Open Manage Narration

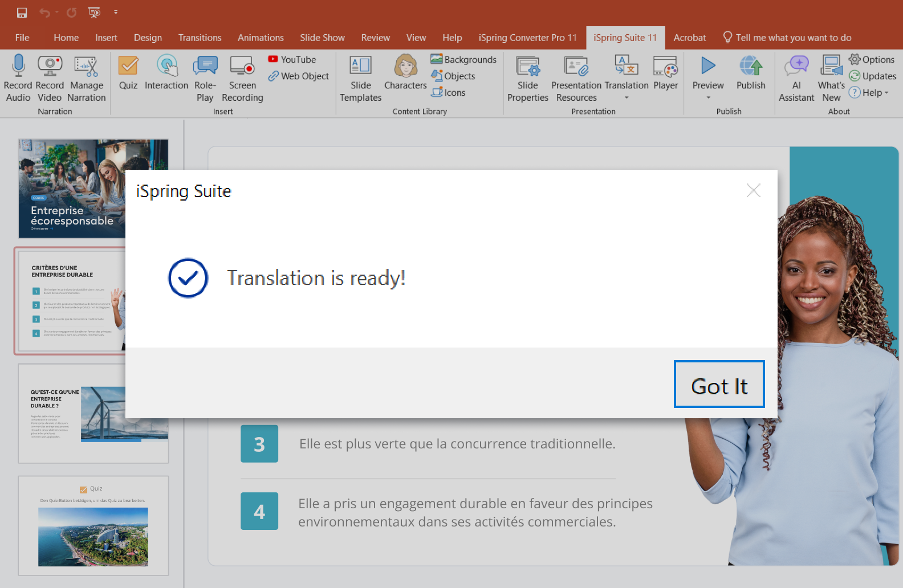coord(86,79)
